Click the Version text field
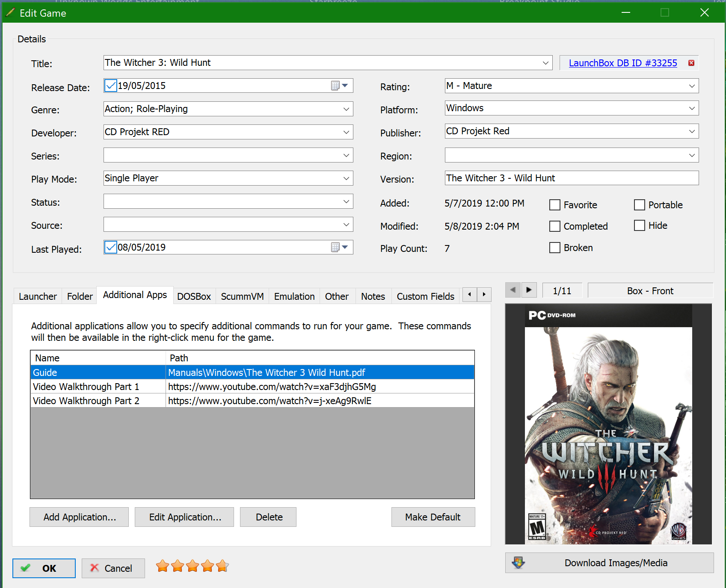This screenshot has height=588, width=726. 572,178
